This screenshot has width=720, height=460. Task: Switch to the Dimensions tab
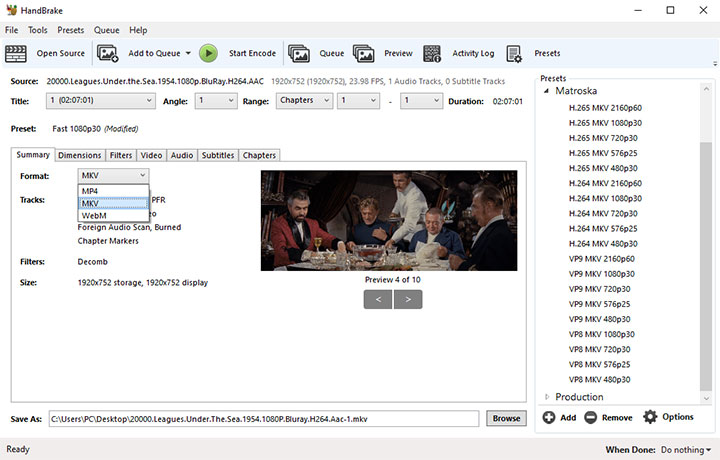(79, 155)
